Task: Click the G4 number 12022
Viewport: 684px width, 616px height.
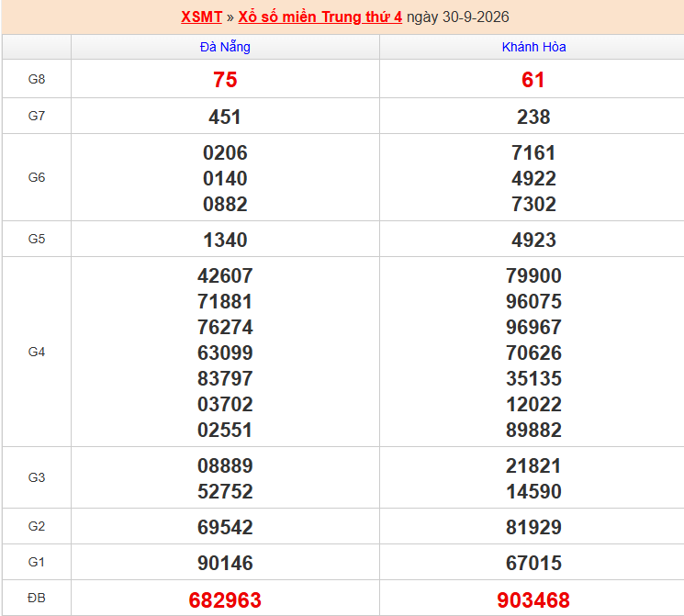Action: coord(533,405)
